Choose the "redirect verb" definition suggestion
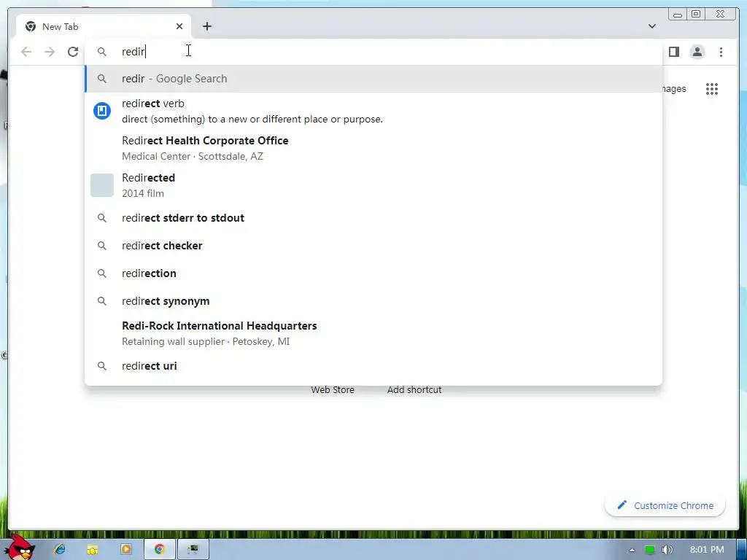The image size is (747, 560). (373, 111)
